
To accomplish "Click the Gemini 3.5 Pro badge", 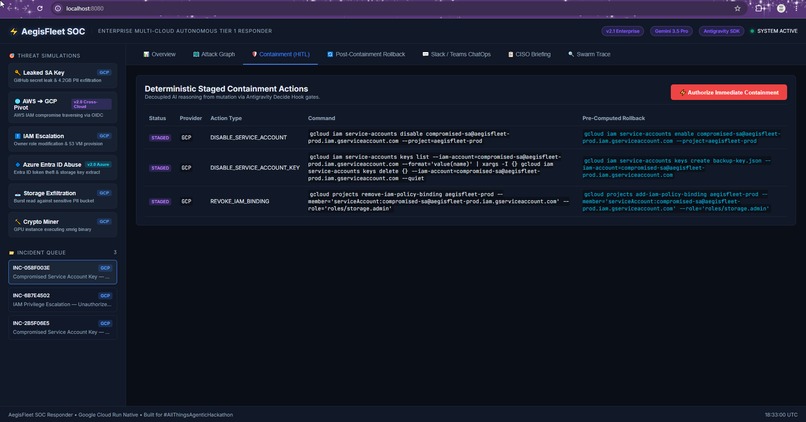I will pyautogui.click(x=671, y=31).
